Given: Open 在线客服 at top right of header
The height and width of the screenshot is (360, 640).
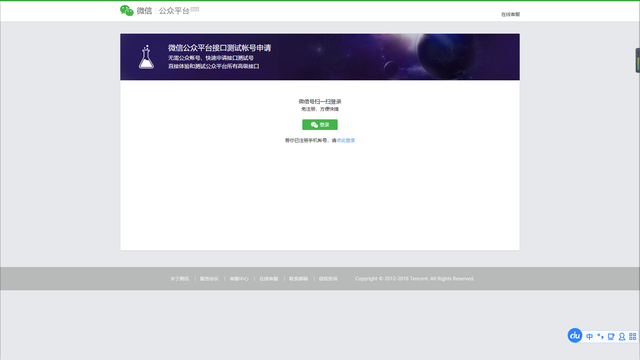Looking at the screenshot, I should click(x=511, y=14).
